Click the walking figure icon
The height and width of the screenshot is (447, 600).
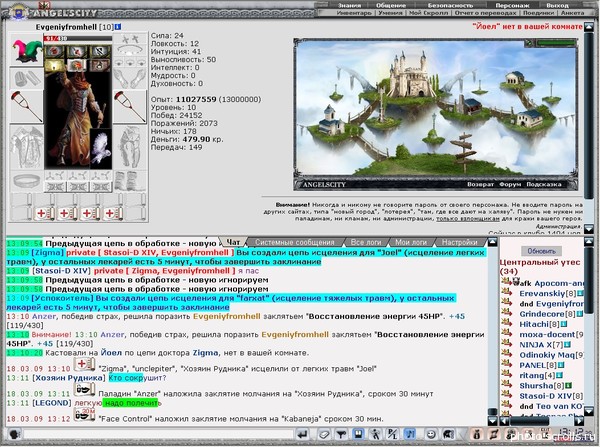(375, 435)
